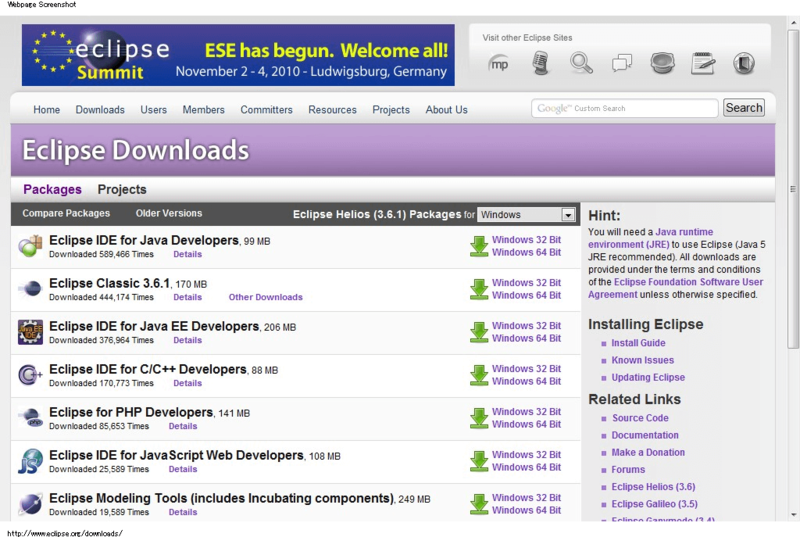This screenshot has height=537, width=800.
Task: Open the Eclipse Marketplace 'mp' icon
Action: point(498,64)
